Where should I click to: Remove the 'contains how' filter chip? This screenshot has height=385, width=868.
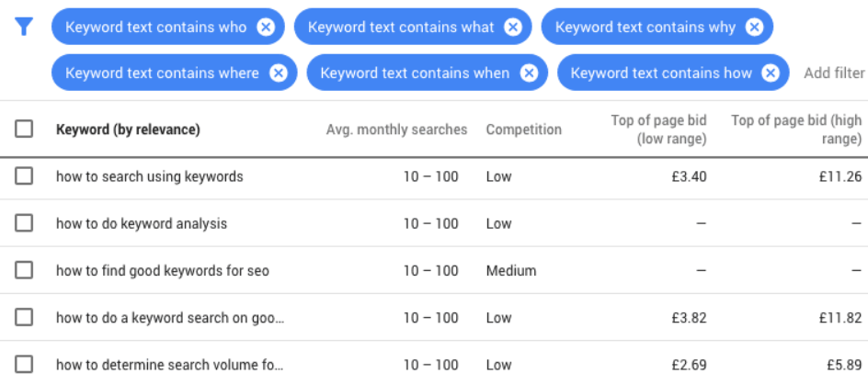coord(771,73)
